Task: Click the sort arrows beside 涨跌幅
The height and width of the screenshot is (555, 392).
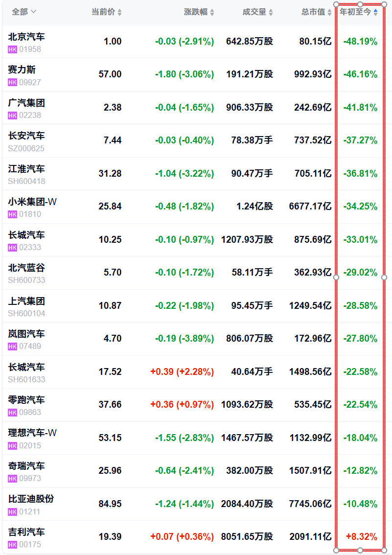Action: coord(212,12)
